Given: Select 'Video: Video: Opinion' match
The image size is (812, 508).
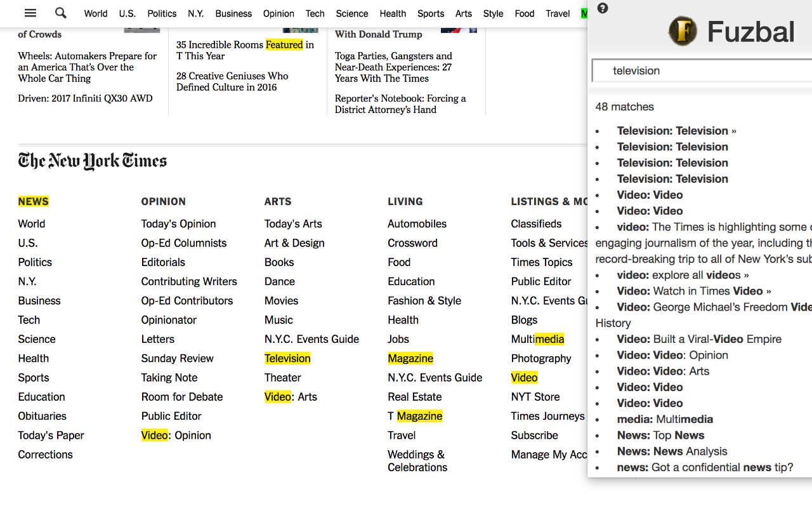Looking at the screenshot, I should click(x=672, y=355).
